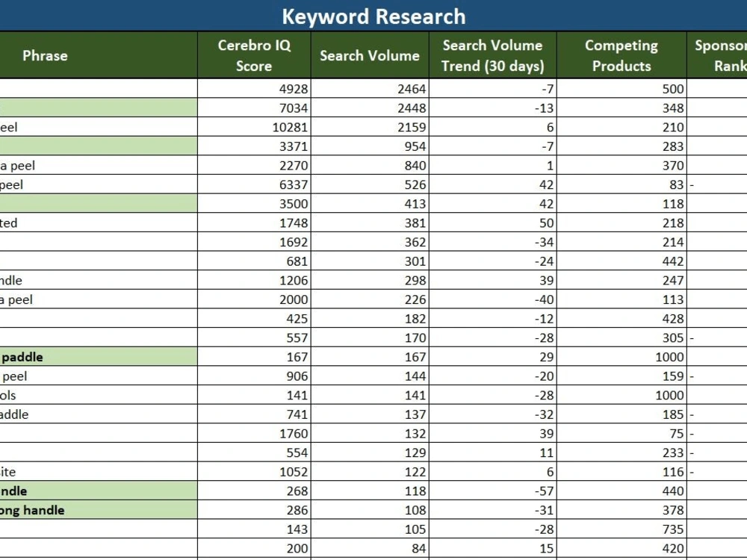
Task: Click Cerebro IQ Score cell 554
Action: point(254,452)
